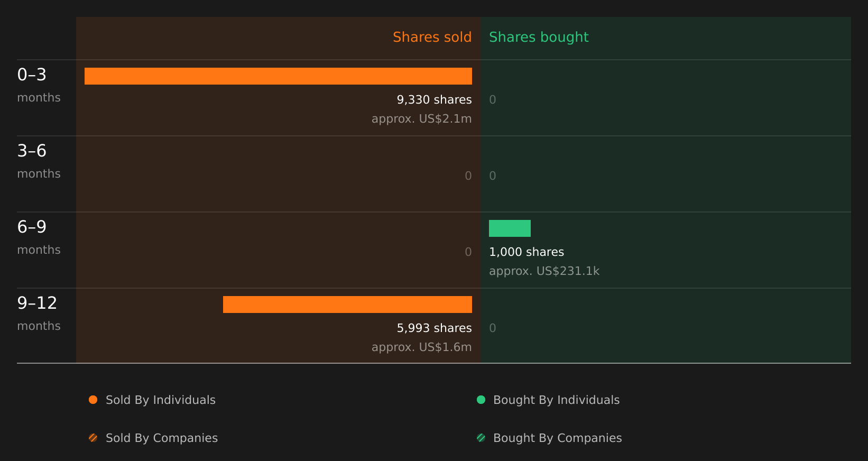
Task: Toggle the Sold By Individuals legend label
Action: click(161, 400)
